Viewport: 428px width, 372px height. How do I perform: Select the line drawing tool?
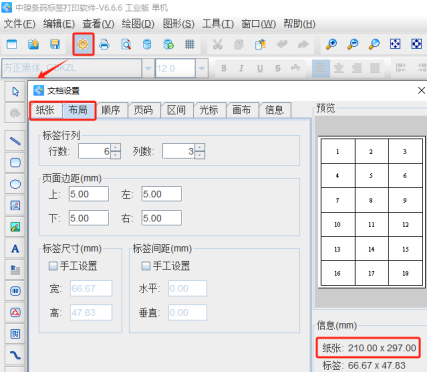click(x=15, y=141)
